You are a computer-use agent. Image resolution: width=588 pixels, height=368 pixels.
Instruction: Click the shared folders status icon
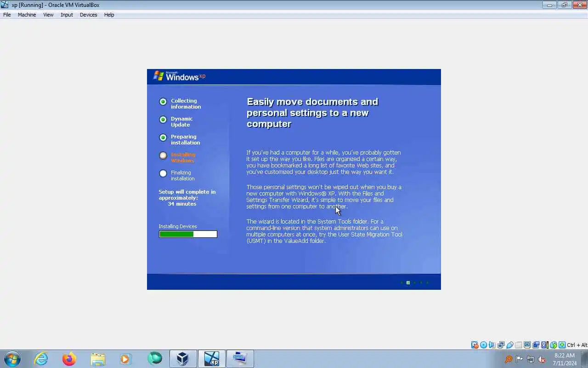coord(518,345)
